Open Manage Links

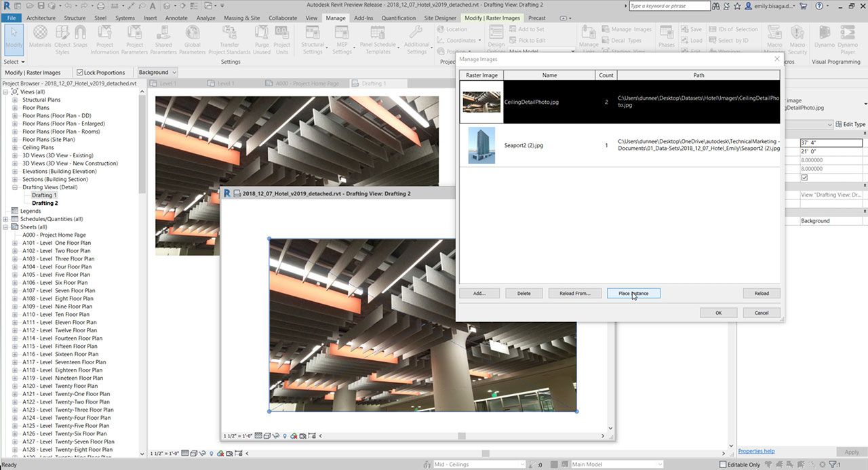[x=589, y=37]
